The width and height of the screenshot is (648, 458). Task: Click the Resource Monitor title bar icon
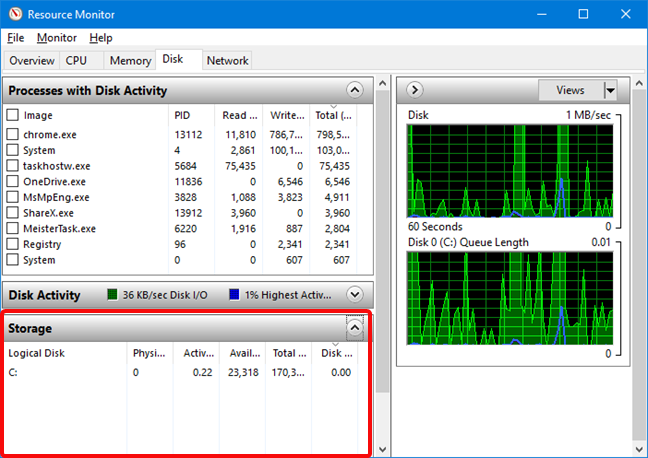tap(13, 14)
